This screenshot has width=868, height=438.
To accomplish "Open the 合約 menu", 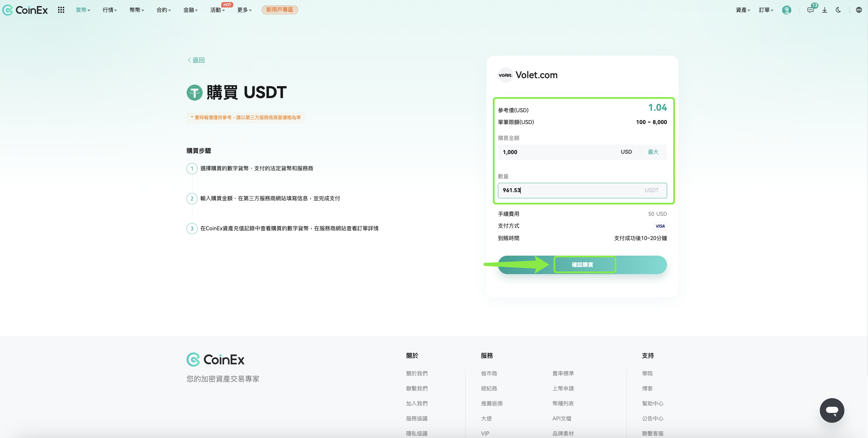I will pos(164,10).
